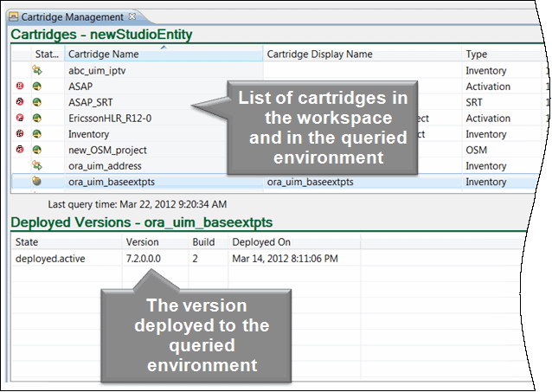Screen dimensions: 552x392
Task: Click the status icon for ora_uim_baseextpts
Action: click(36, 181)
